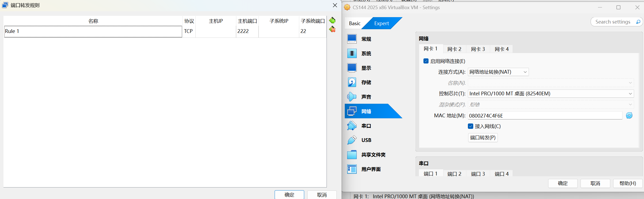Expand the 控制芯片 adapter type dropdown
This screenshot has width=644, height=199.
pos(551,93)
